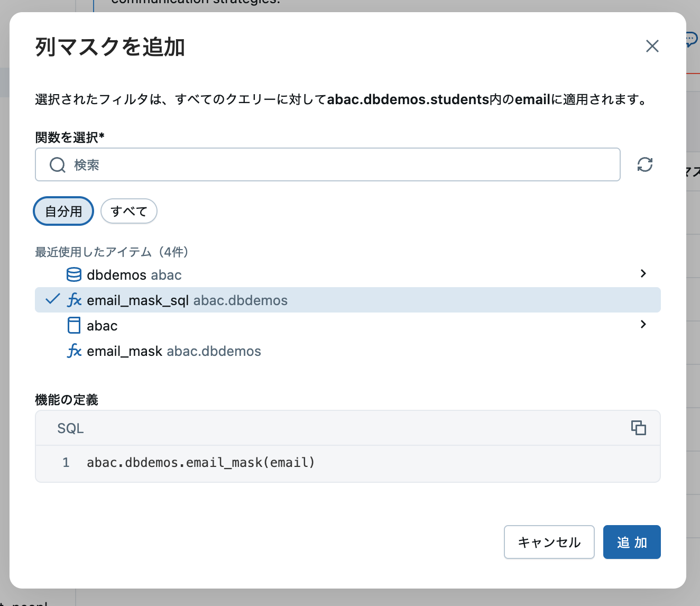
Task: Select the SQL tab in 機能の定義
Action: pos(70,428)
